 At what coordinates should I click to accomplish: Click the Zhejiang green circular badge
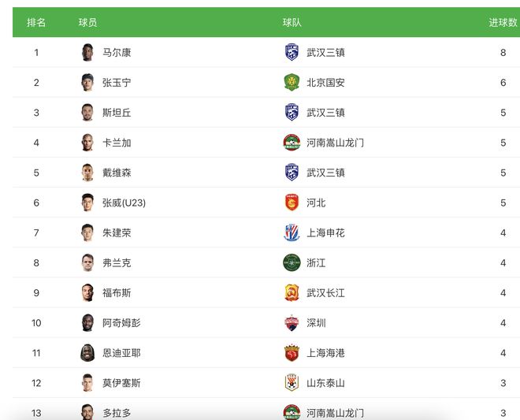(x=292, y=262)
